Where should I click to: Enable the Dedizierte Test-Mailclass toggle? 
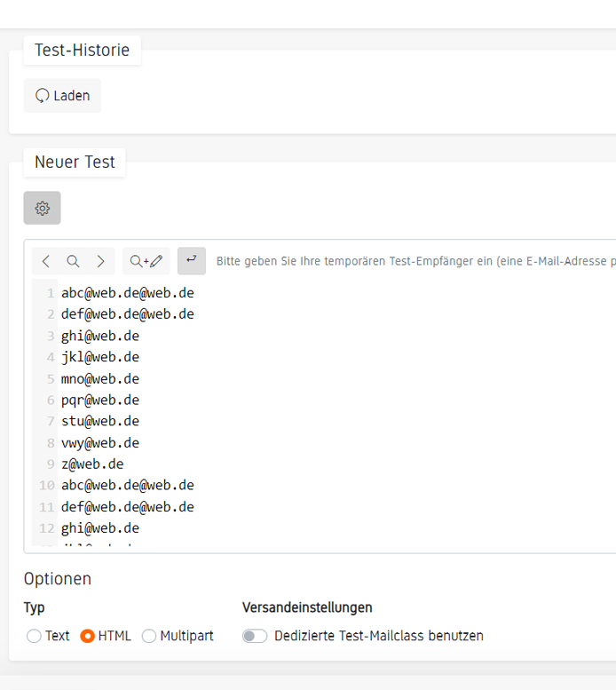click(255, 636)
